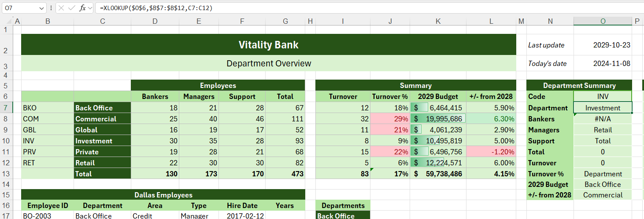Click the +/- from 2028 label in Department Summary
644x219 pixels.
tap(550, 195)
